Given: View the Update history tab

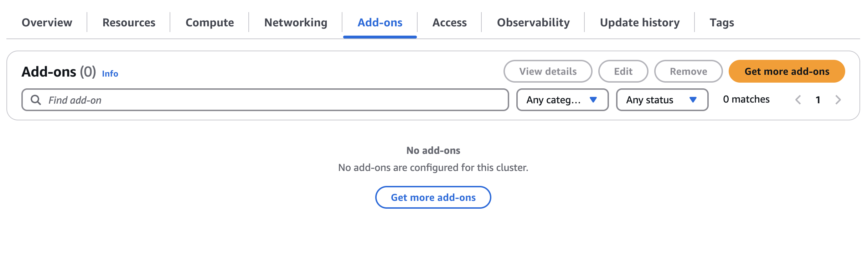Looking at the screenshot, I should pos(640,23).
